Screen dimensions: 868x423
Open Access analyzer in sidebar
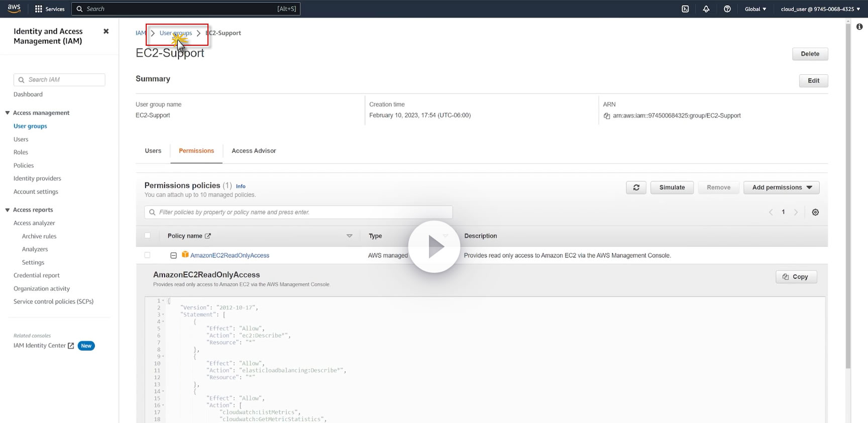coord(34,223)
